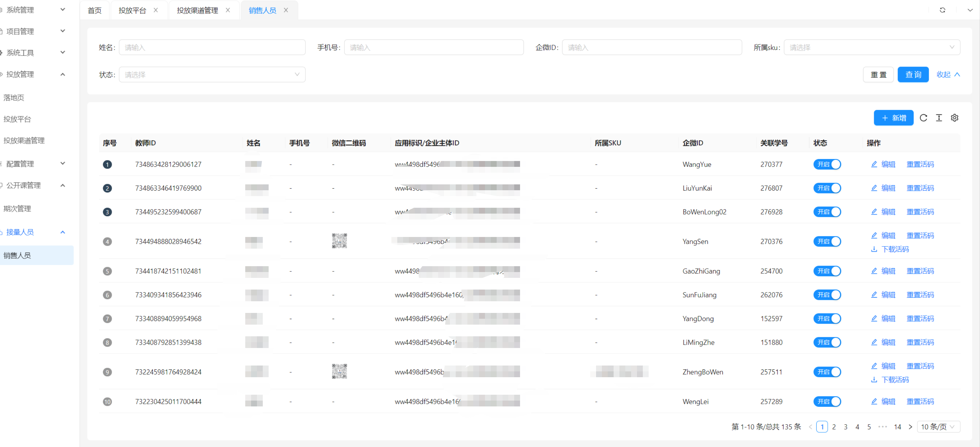
Task: Open the 状态 select dropdown
Action: point(212,75)
